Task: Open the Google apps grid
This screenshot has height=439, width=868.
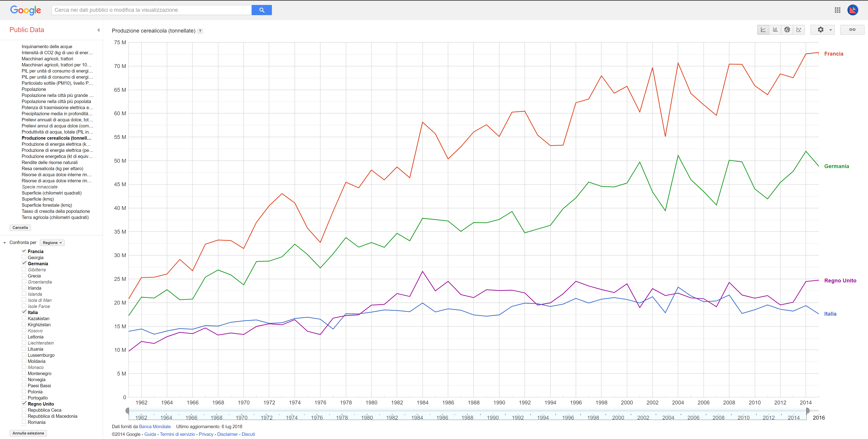Action: pos(837,10)
